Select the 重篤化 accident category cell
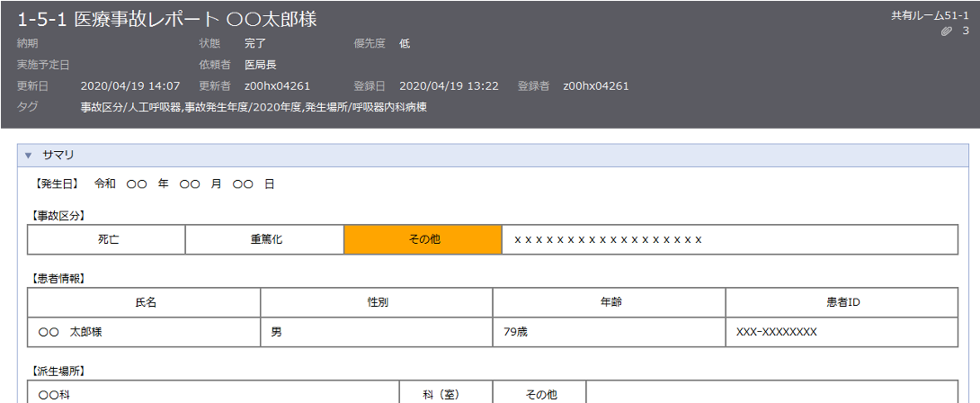 coord(264,240)
